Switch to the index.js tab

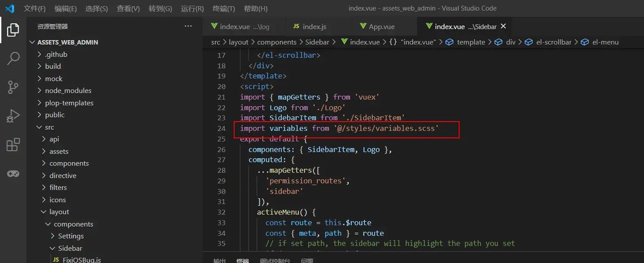[x=314, y=27]
